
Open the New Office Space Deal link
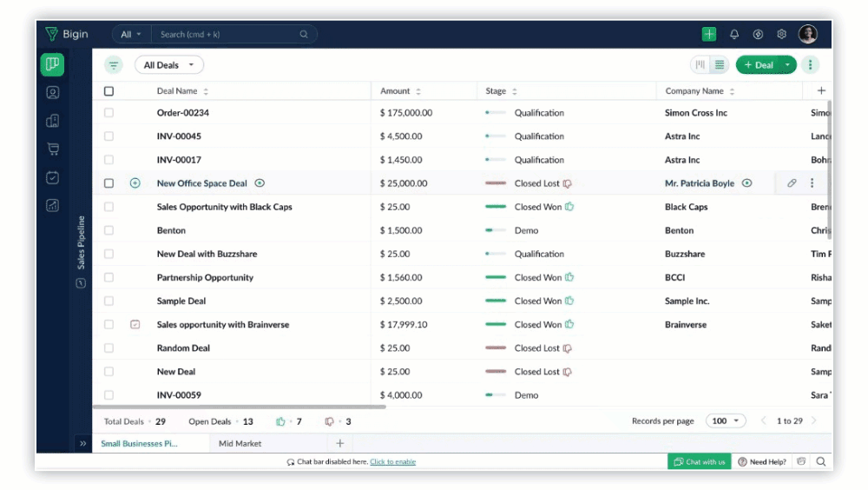pos(202,183)
